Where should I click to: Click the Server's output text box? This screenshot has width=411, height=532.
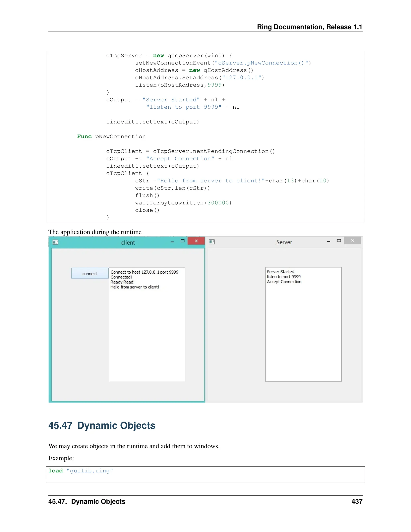click(303, 336)
